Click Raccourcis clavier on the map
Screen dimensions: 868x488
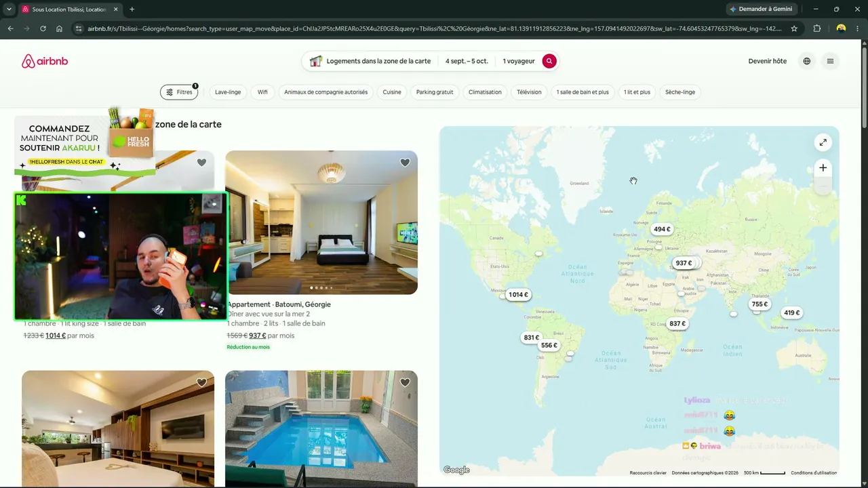pyautogui.click(x=648, y=473)
